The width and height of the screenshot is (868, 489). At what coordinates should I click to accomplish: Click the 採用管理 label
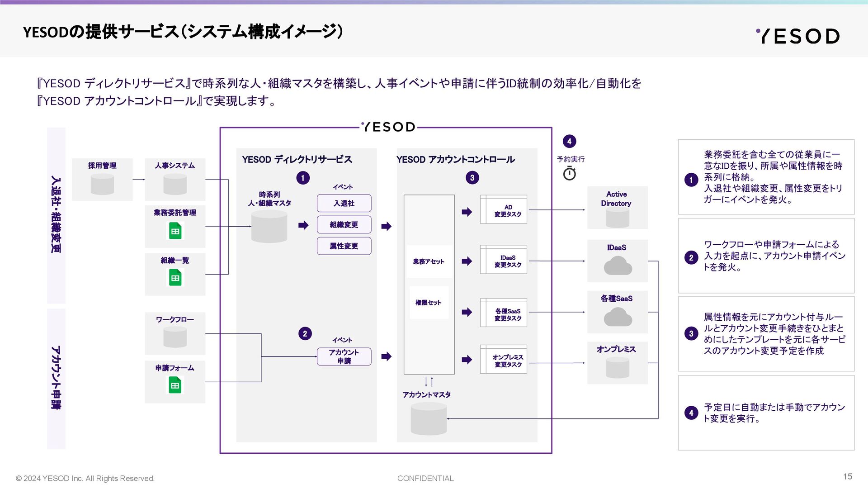[102, 166]
